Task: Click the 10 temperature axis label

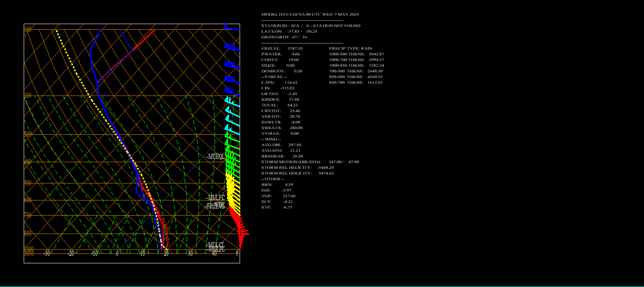Action: coord(143,253)
